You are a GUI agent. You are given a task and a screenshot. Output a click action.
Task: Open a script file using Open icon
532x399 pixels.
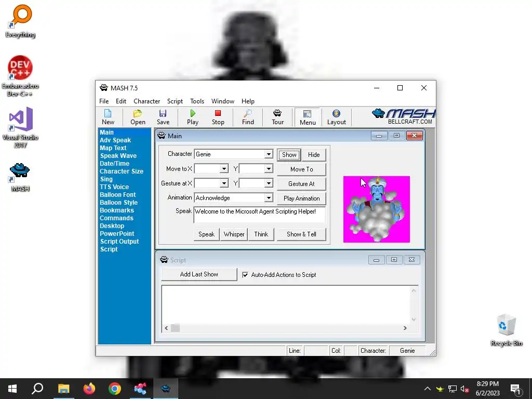138,117
